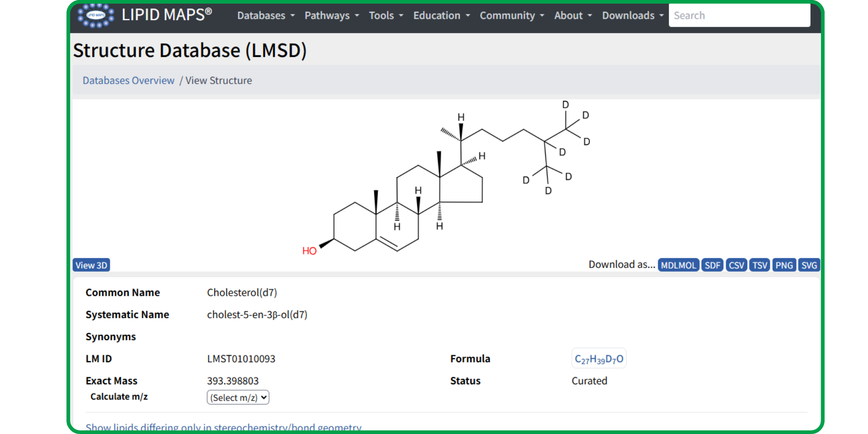Click inside the Search field
The image size is (868, 434).
(x=739, y=15)
